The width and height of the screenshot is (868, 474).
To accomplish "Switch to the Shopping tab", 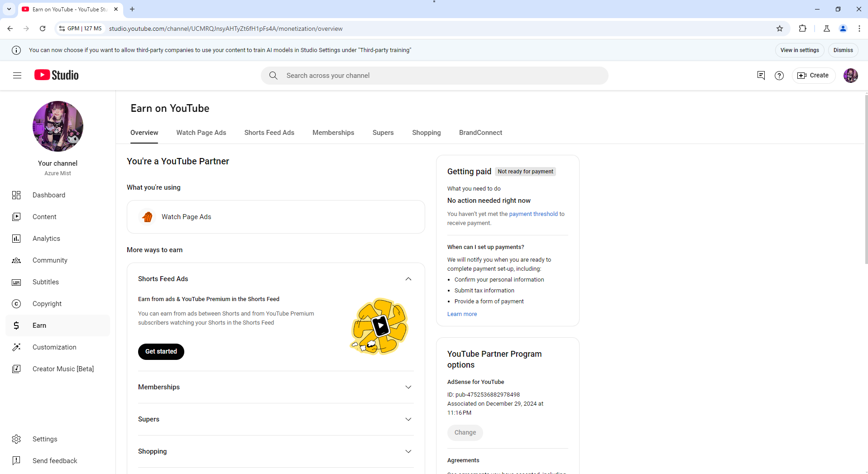I will click(427, 133).
